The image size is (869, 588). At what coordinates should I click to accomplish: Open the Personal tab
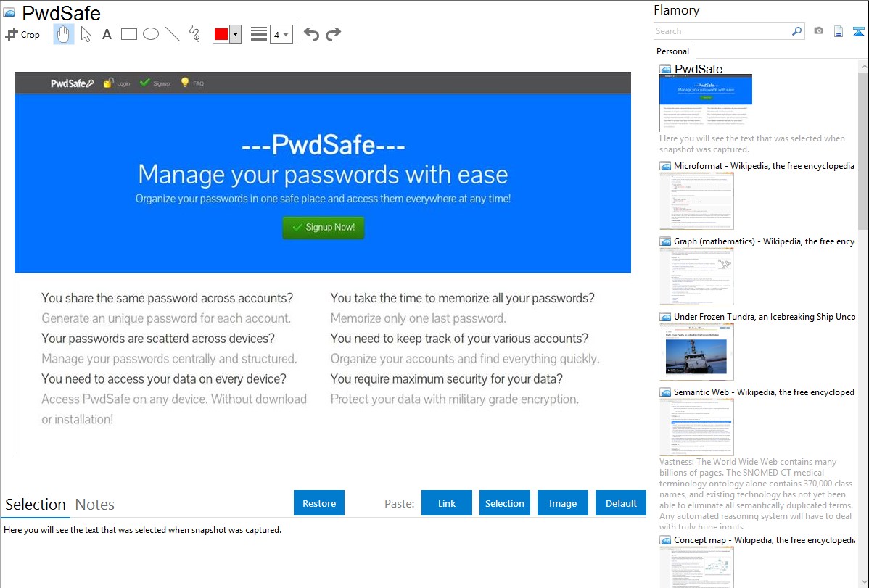pyautogui.click(x=673, y=51)
